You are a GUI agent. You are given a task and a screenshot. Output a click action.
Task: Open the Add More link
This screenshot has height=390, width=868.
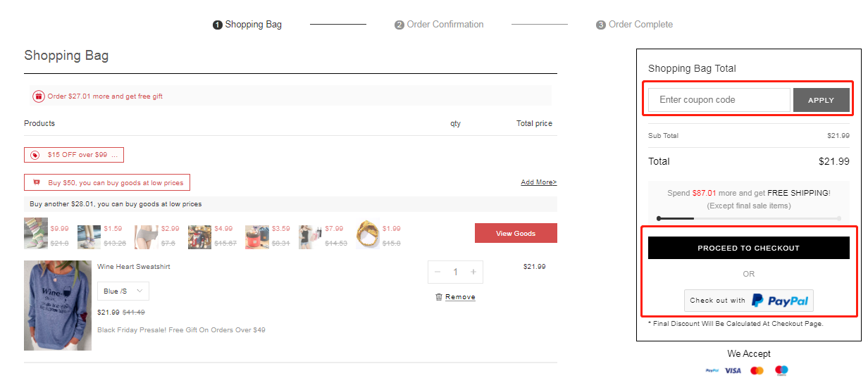coord(538,182)
